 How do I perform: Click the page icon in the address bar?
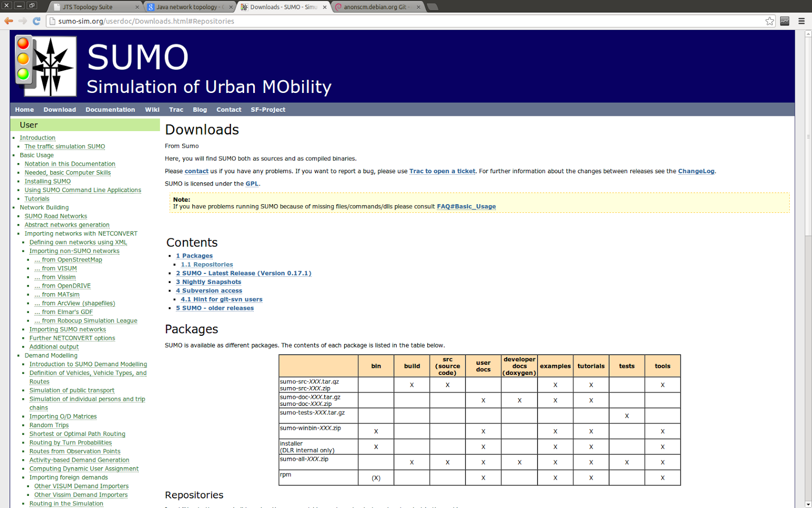tap(52, 21)
